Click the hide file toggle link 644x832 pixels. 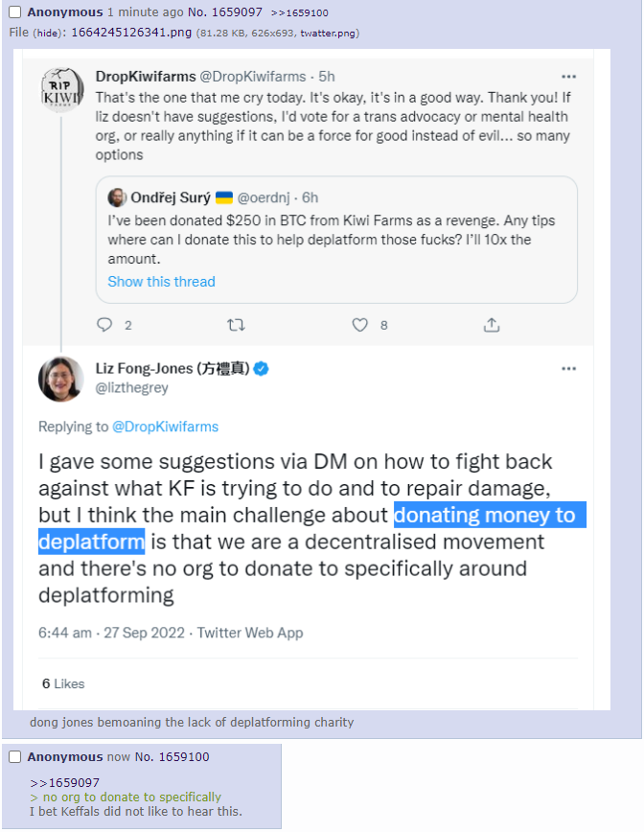click(46, 33)
